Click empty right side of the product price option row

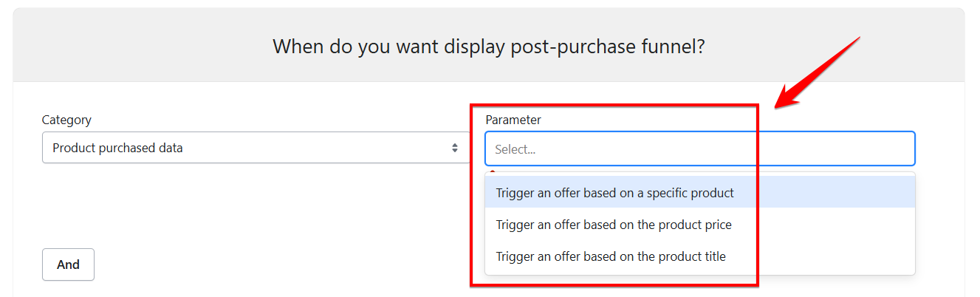point(835,225)
